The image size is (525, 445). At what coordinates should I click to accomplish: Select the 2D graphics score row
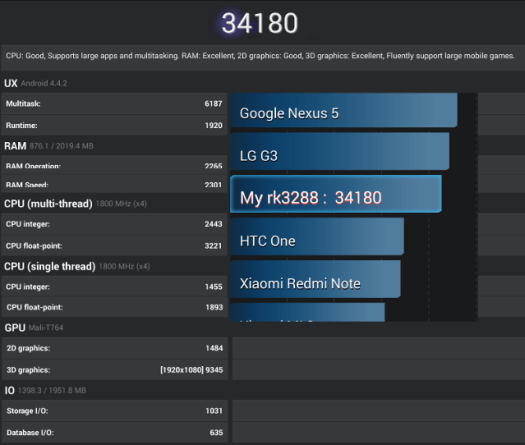[115, 348]
